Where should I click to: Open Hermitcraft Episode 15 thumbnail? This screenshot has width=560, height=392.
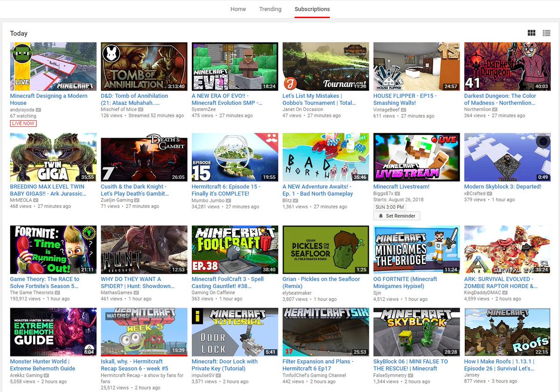tap(235, 158)
